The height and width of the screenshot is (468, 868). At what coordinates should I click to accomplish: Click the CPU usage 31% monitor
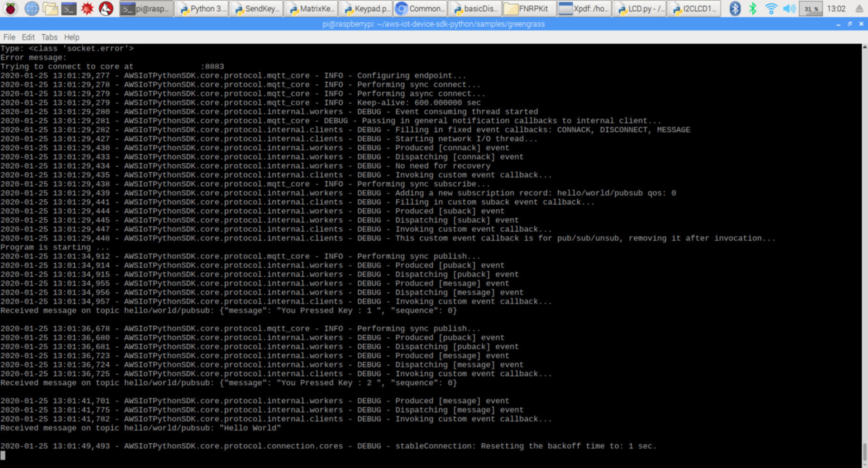click(x=811, y=9)
